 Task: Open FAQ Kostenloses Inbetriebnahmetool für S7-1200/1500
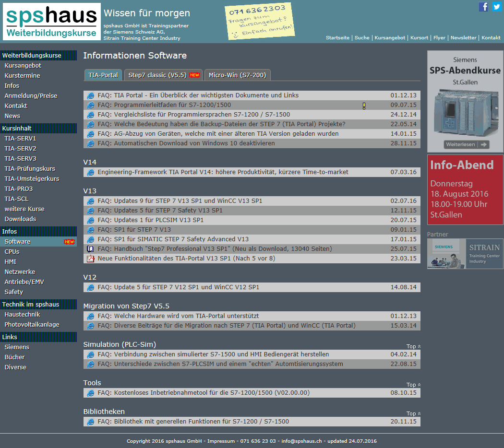pyautogui.click(x=204, y=393)
